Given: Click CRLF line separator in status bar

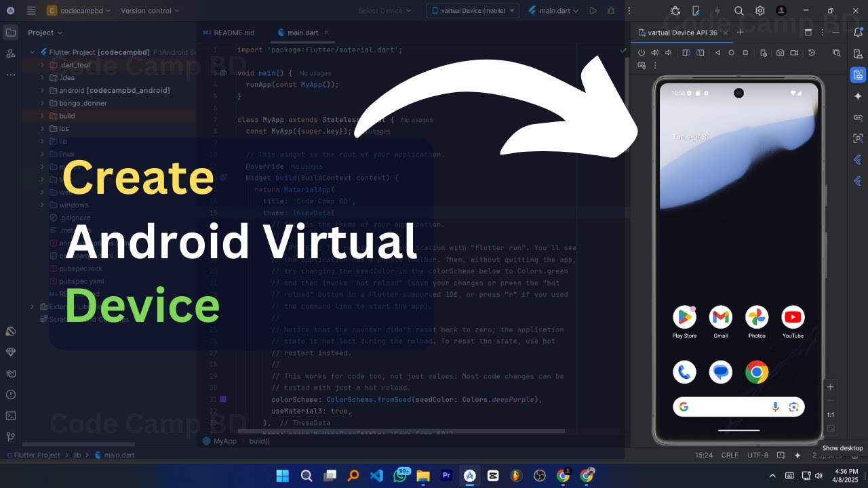Looking at the screenshot, I should point(730,455).
